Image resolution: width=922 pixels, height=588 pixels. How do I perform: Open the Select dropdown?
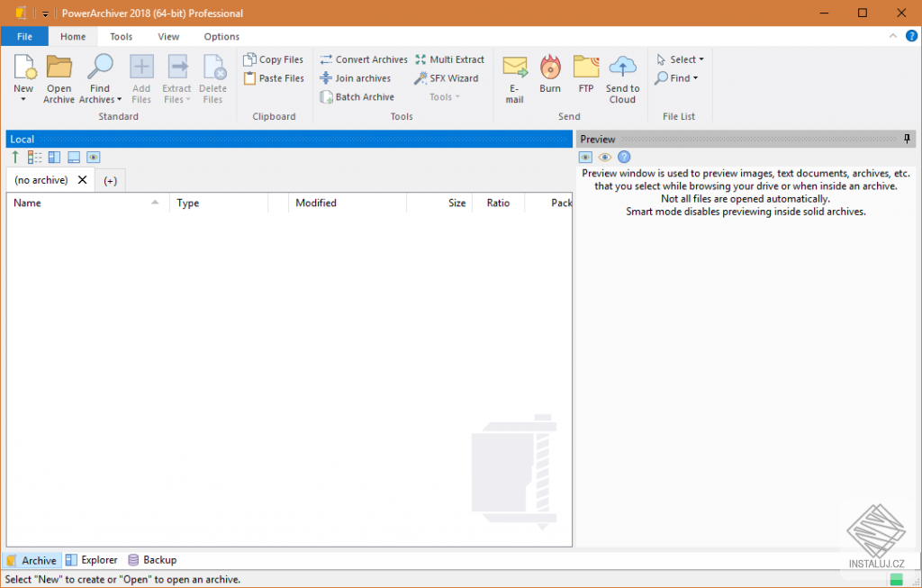pyautogui.click(x=680, y=59)
